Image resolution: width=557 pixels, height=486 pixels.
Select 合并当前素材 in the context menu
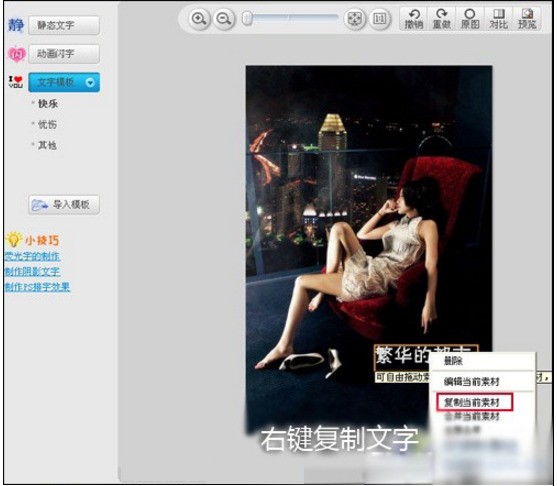pos(472,416)
